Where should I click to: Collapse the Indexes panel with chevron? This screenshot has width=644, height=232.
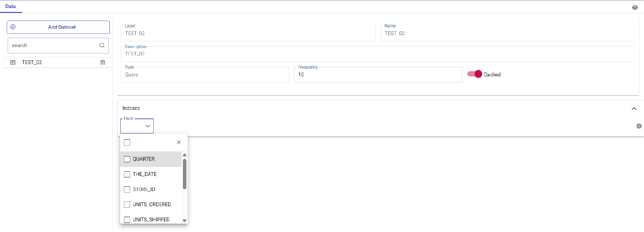tap(634, 109)
